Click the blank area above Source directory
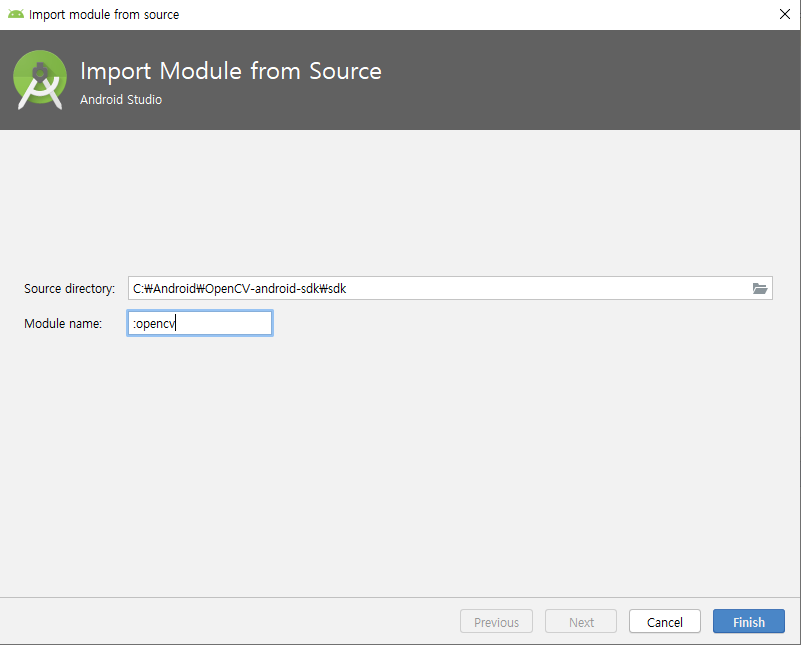Image resolution: width=801 pixels, height=645 pixels. (400, 200)
